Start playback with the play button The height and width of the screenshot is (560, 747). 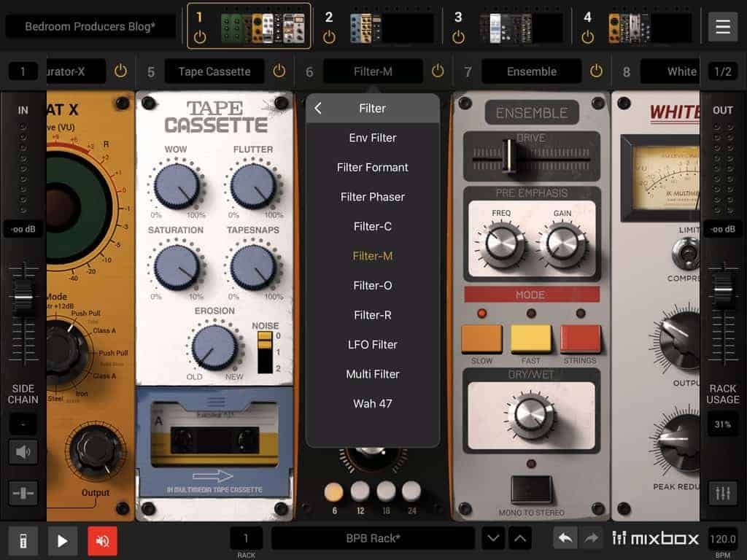(x=62, y=541)
